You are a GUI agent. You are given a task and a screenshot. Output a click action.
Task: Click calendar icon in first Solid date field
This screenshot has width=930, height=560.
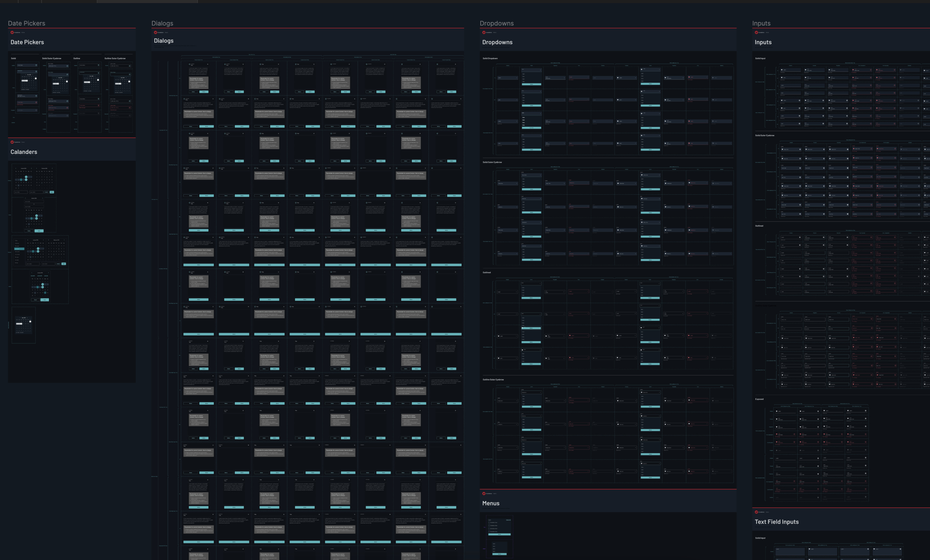point(36,65)
